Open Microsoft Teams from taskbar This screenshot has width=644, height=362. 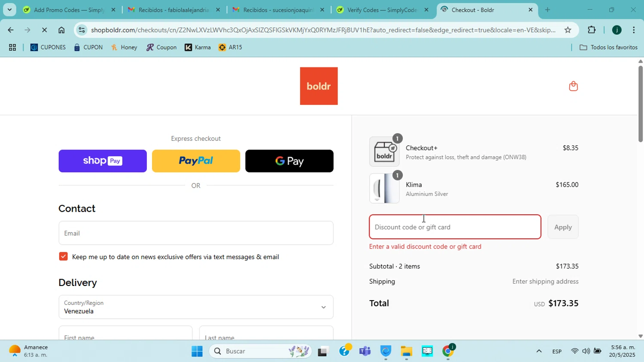coord(365,351)
